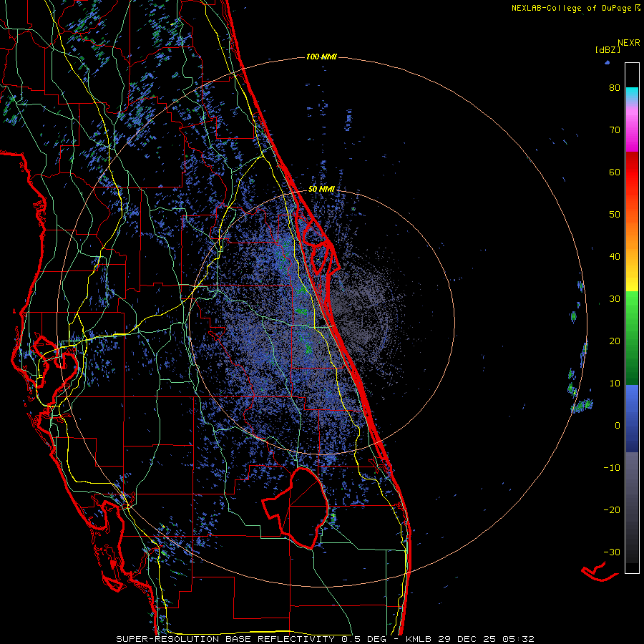644x644 pixels.
Task: Click the NEXR label above the color bar
Action: (x=628, y=43)
